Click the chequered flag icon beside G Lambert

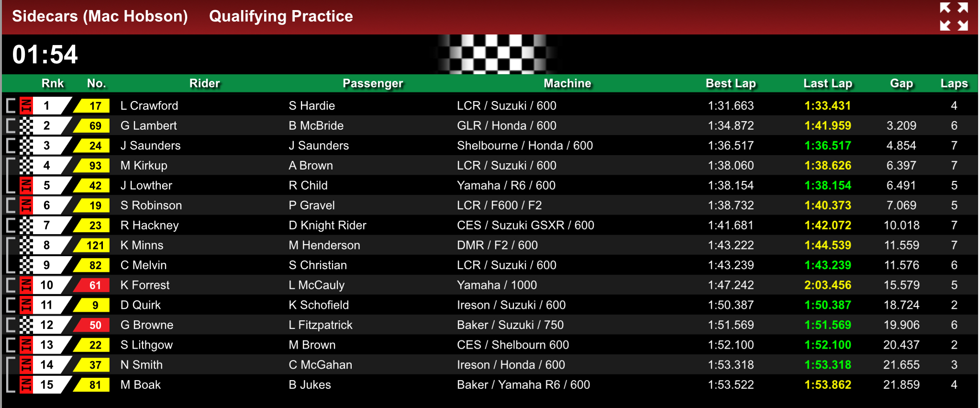tap(26, 125)
